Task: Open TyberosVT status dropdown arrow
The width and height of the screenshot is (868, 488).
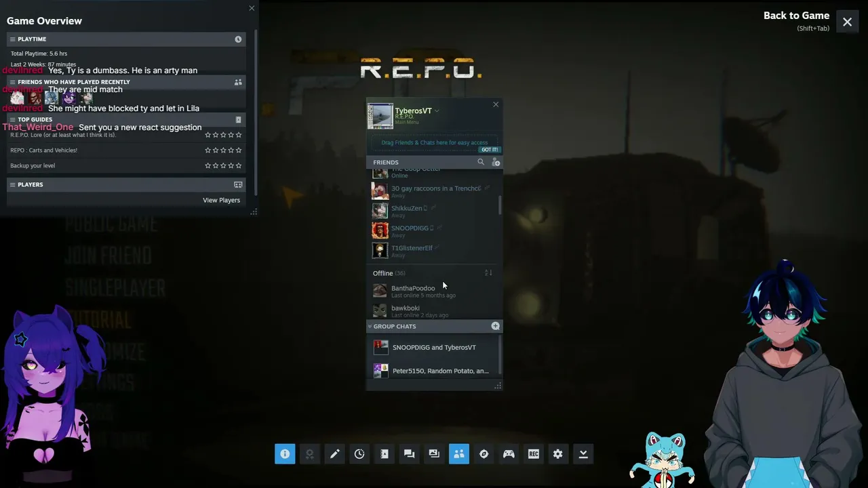Action: click(437, 111)
